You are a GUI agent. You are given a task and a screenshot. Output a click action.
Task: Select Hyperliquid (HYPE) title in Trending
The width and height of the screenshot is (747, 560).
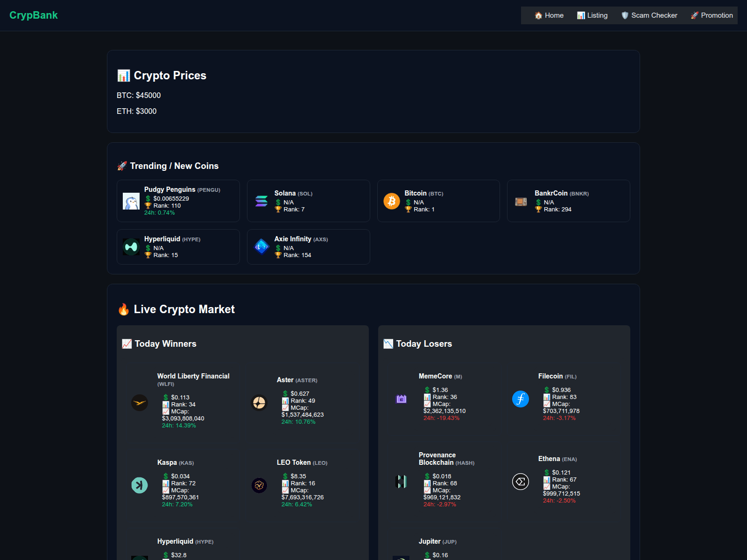172,239
